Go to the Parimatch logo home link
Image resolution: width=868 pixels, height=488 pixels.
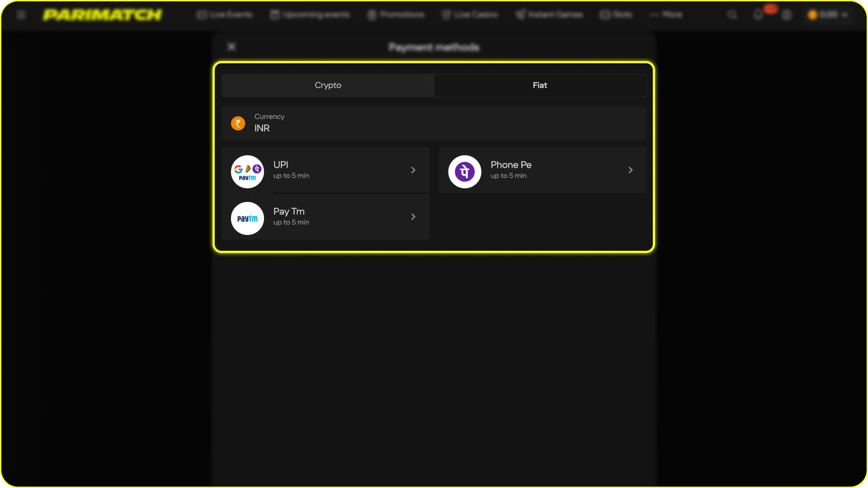[102, 15]
